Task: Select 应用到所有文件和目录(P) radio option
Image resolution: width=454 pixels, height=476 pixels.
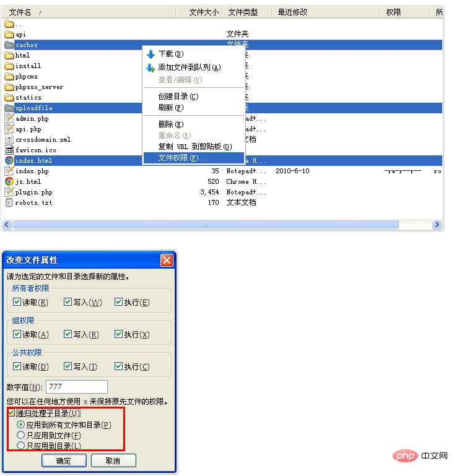Action: pos(20,425)
